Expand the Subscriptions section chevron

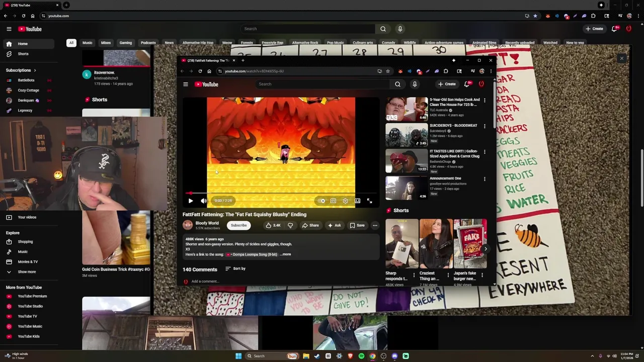coord(35,70)
